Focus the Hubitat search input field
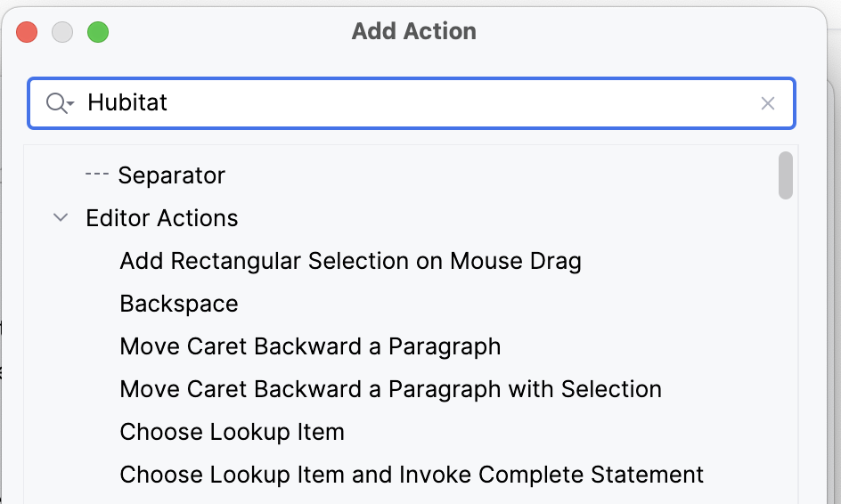Viewport: 841px width, 504px height. click(x=412, y=103)
